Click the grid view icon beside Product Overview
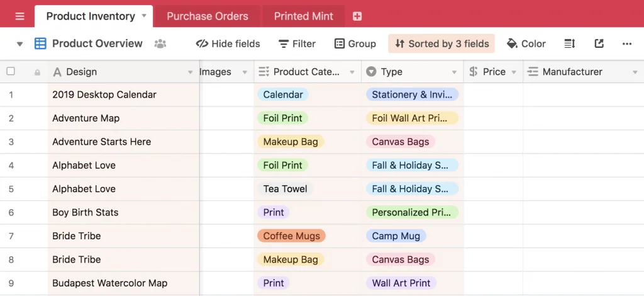This screenshot has width=644, height=296. [x=40, y=43]
